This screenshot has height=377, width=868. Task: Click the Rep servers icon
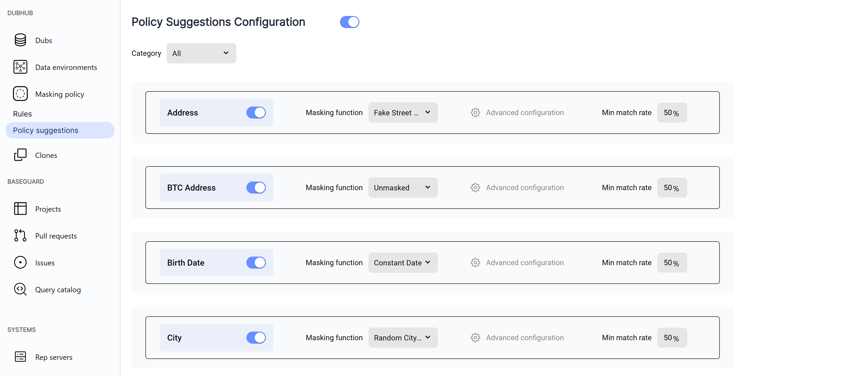(20, 357)
